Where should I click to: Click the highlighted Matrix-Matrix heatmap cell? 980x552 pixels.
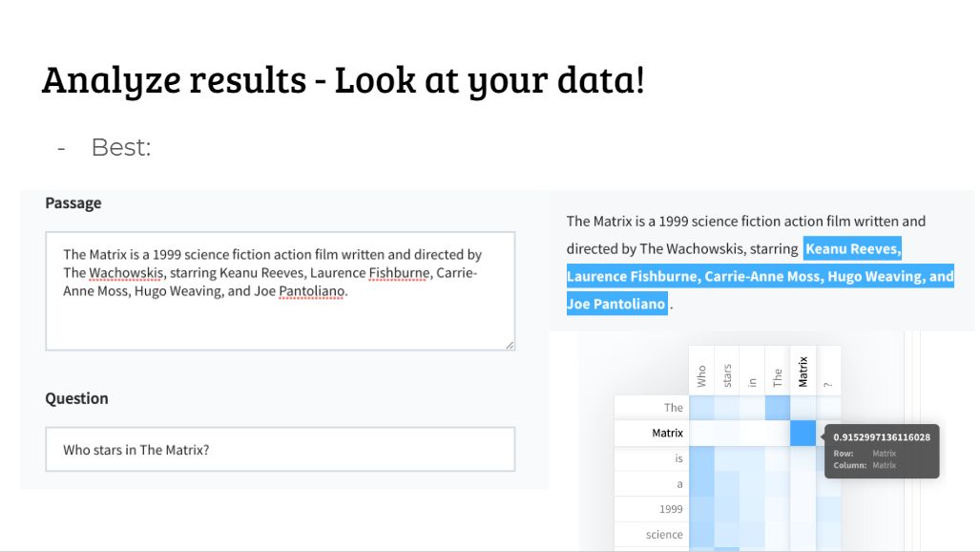[803, 433]
